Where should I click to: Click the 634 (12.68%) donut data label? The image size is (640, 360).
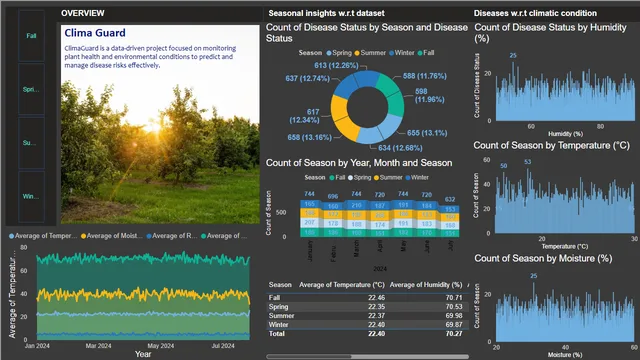tap(400, 148)
